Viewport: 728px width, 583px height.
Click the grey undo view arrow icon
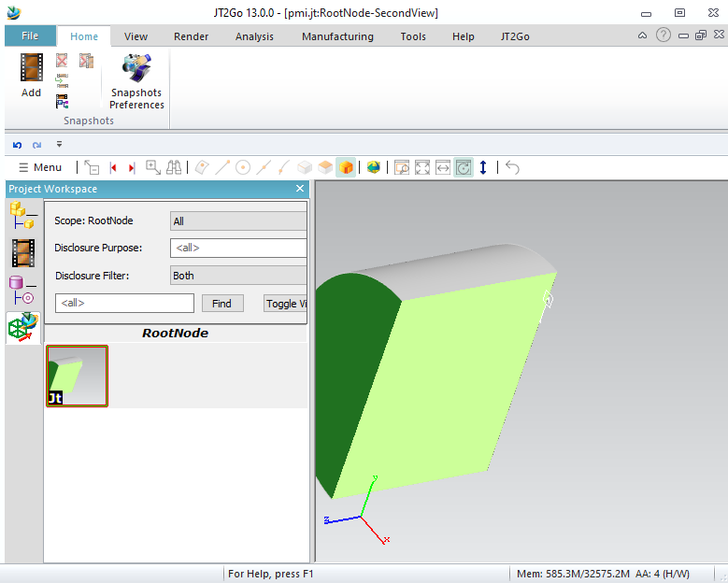coord(512,167)
